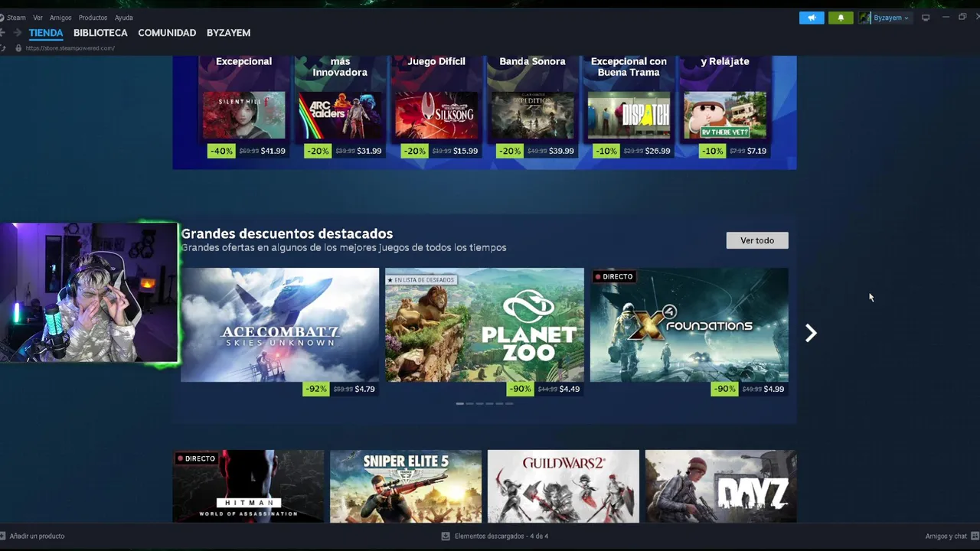This screenshot has width=980, height=551.
Task: Select the first carousel page dot
Action: 459,403
